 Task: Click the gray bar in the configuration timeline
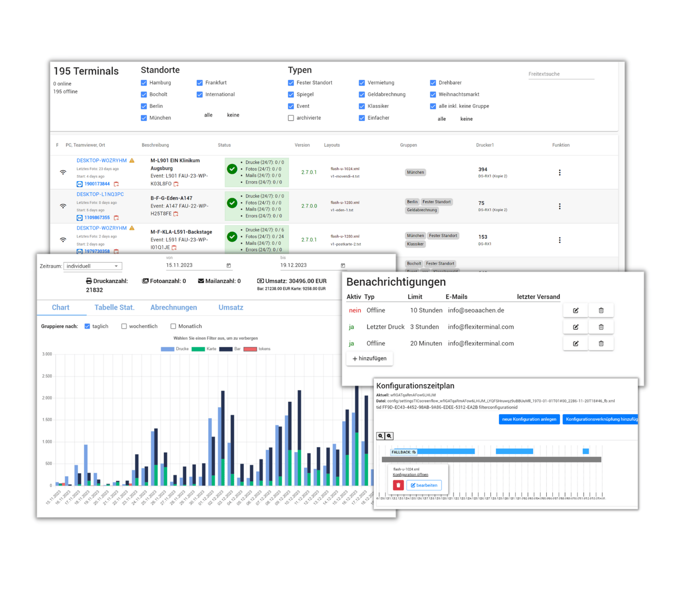click(x=491, y=460)
